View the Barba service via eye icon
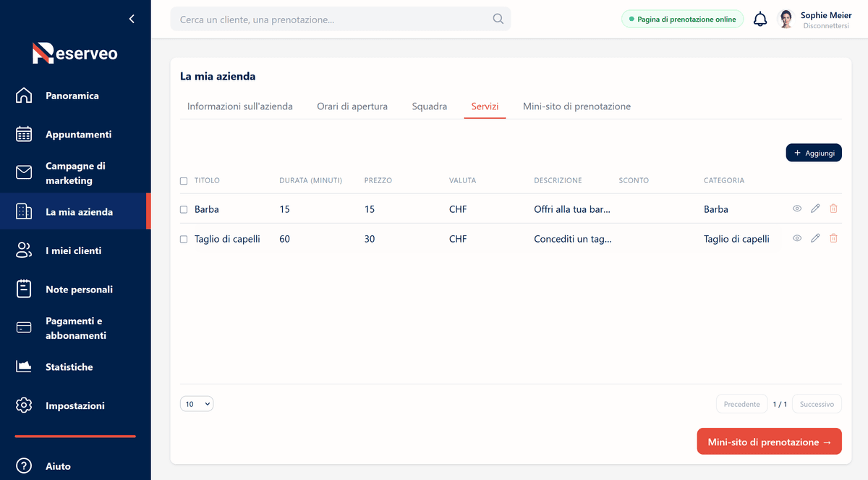868x480 pixels. click(x=797, y=209)
